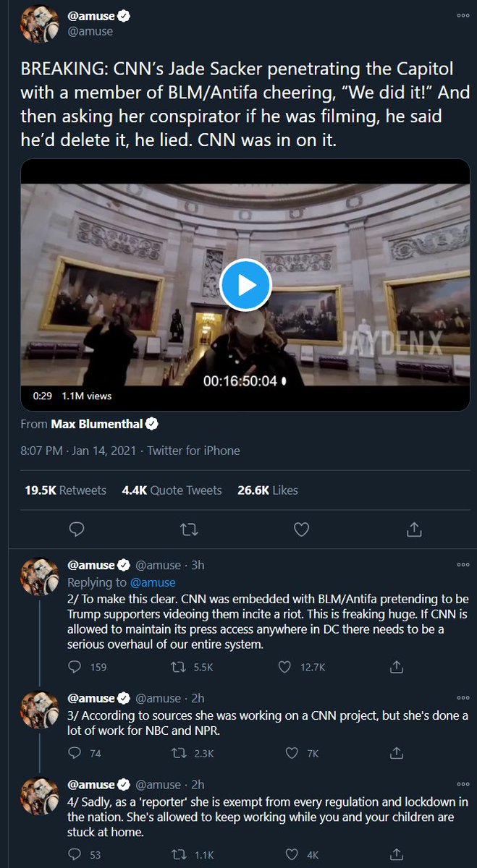Open more options on tweet 4/
Viewport: 477px width, 868px height.
pyautogui.click(x=463, y=784)
